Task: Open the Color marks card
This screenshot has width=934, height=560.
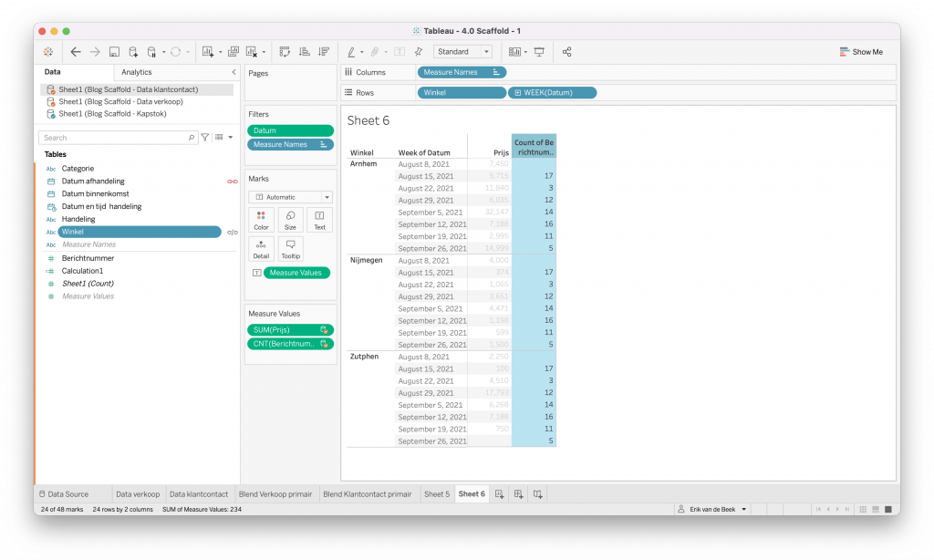Action: click(x=261, y=220)
